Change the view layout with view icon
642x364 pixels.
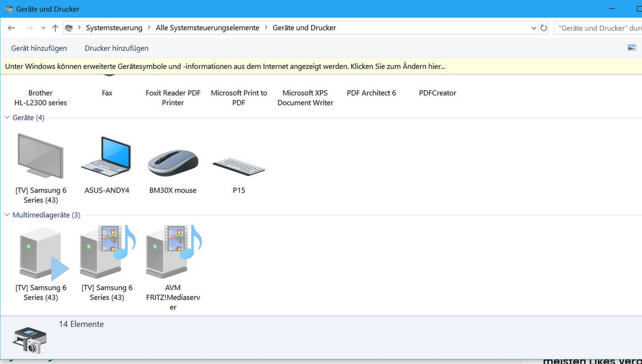coord(631,48)
